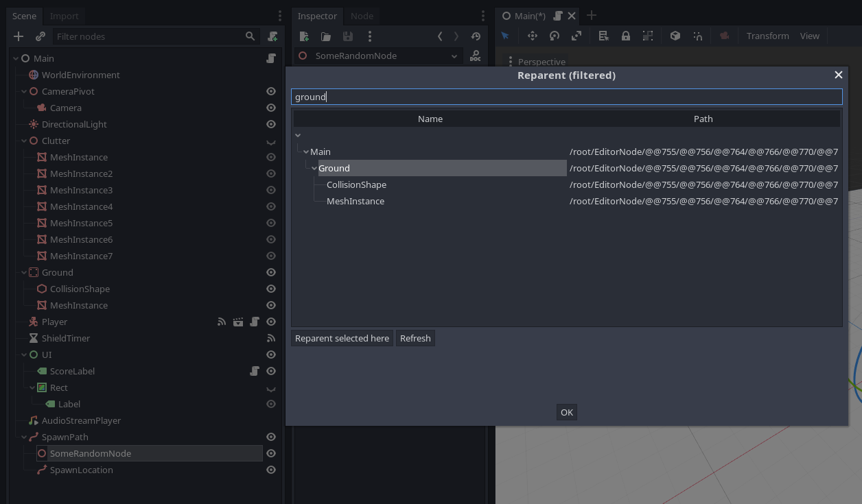
Task: Click the lock selected object icon
Action: click(626, 36)
